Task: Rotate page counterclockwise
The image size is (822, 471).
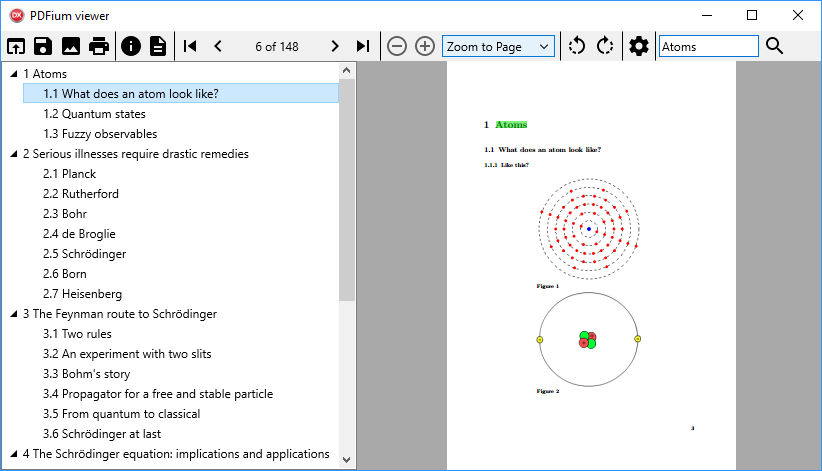Action: pos(577,47)
